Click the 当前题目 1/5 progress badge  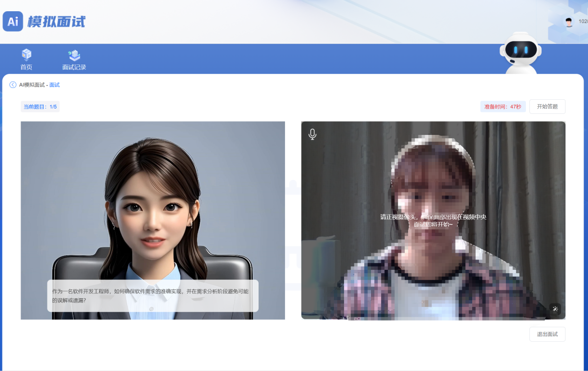(x=40, y=107)
